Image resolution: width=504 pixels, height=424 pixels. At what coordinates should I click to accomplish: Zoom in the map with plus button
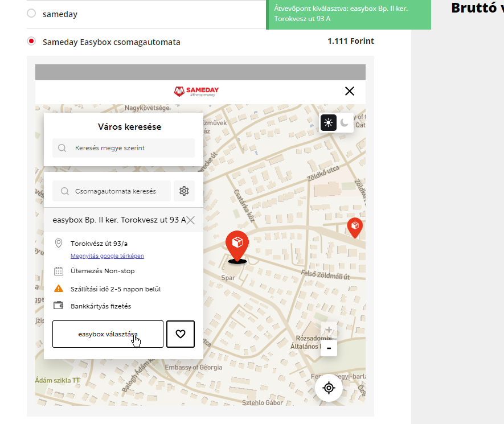point(329,330)
